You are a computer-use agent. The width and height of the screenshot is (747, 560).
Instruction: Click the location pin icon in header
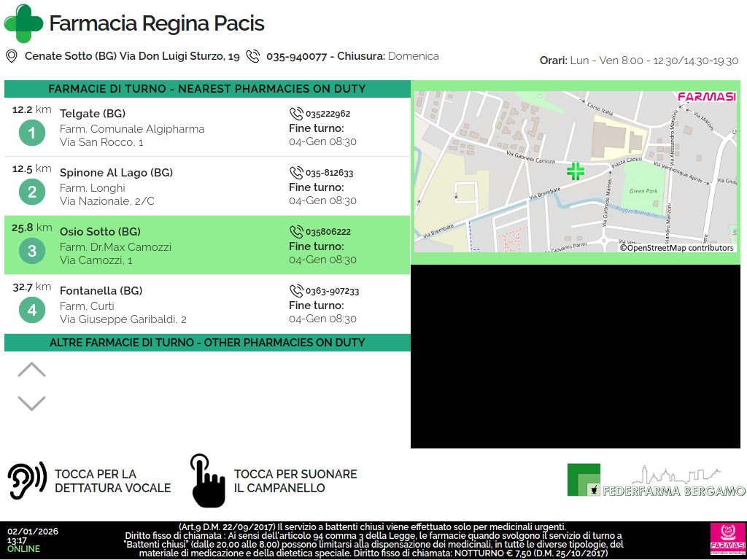(11, 56)
